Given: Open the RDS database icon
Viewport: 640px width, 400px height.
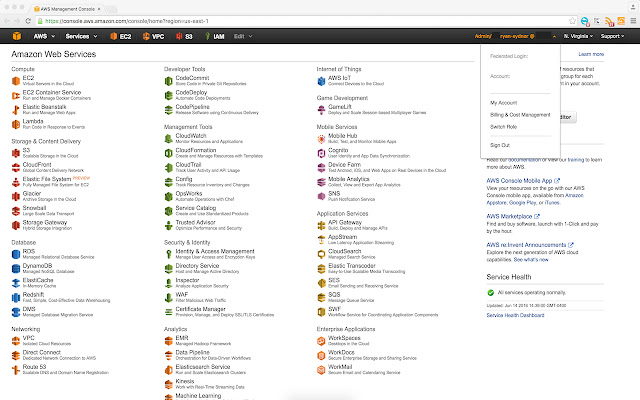Looking at the screenshot, I should click(16, 254).
